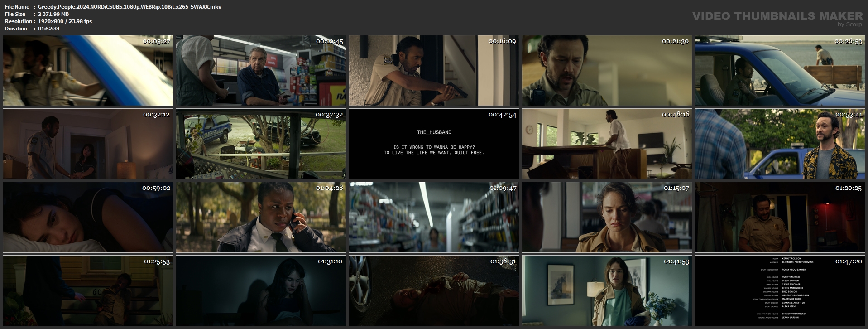Select the thumbnail at 00:10:45
Screen dimensions: 868x329
[x=261, y=71]
